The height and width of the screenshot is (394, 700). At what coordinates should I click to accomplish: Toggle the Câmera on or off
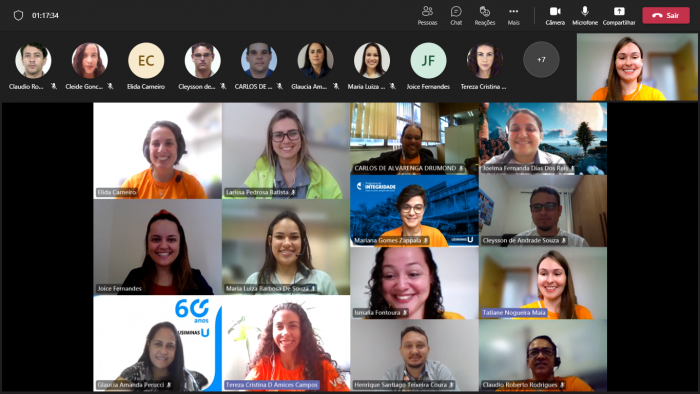pyautogui.click(x=555, y=16)
